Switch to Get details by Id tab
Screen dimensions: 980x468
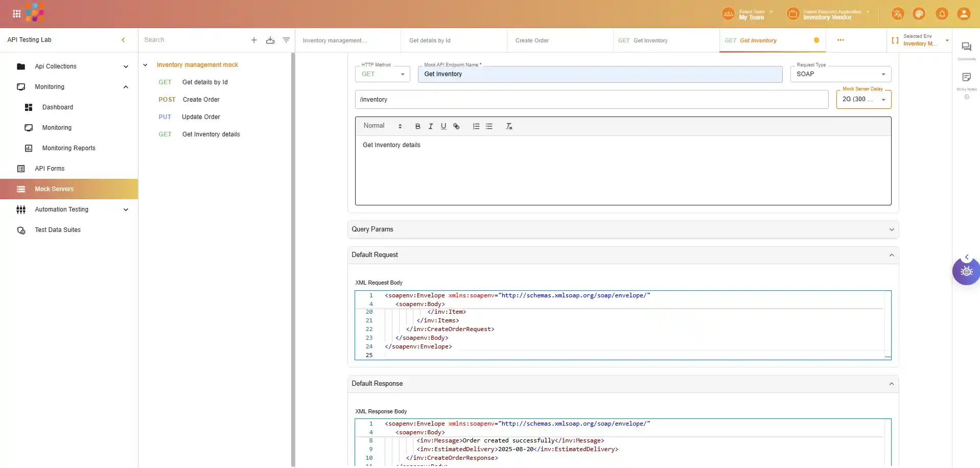430,40
